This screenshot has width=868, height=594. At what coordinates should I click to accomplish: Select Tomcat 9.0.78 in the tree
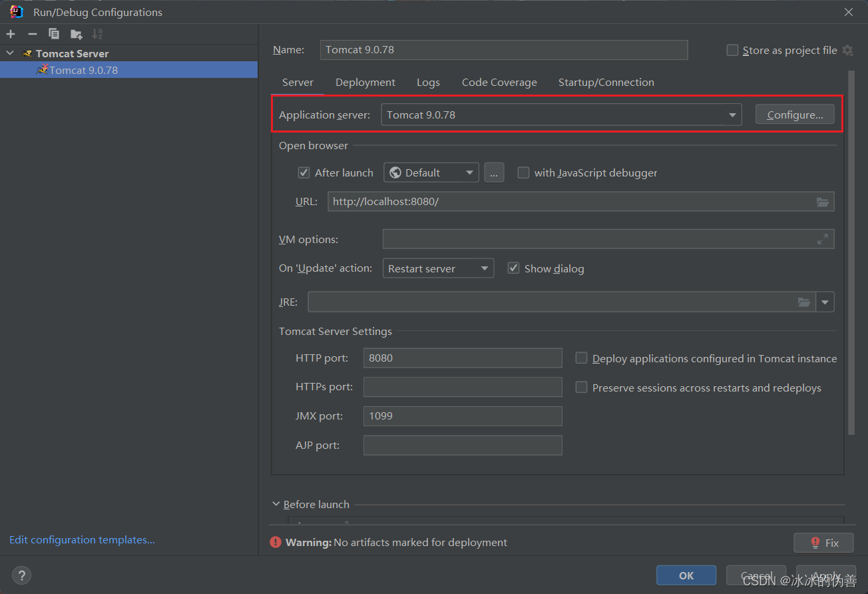pos(128,70)
